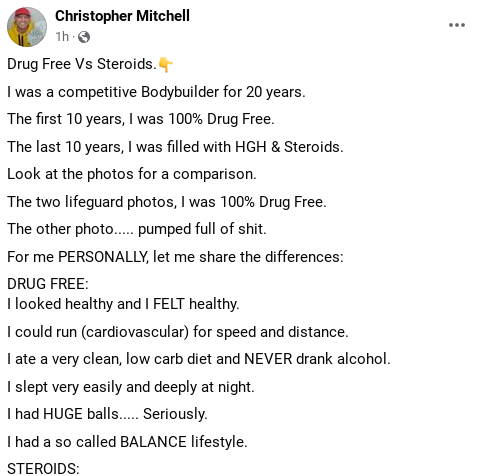Screen dimensions: 479x476
Task: Click the 'DRUG FREE:' heading text
Action: pyautogui.click(x=48, y=284)
